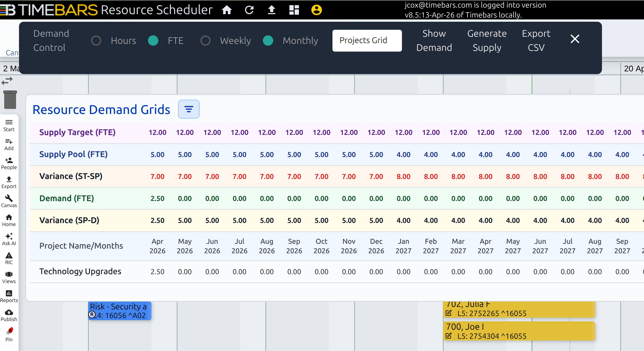Click the Demand Control label
Viewport: 644px width, 351px height.
click(51, 41)
